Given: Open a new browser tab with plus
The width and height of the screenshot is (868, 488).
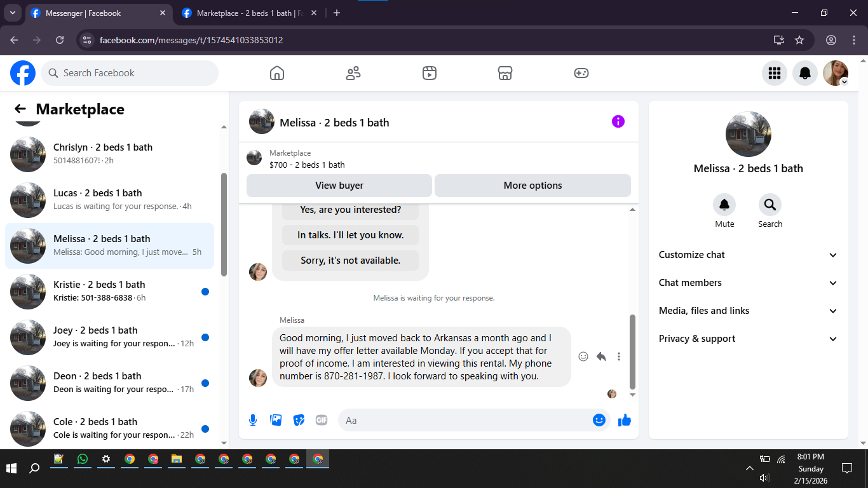Looking at the screenshot, I should pos(337,13).
